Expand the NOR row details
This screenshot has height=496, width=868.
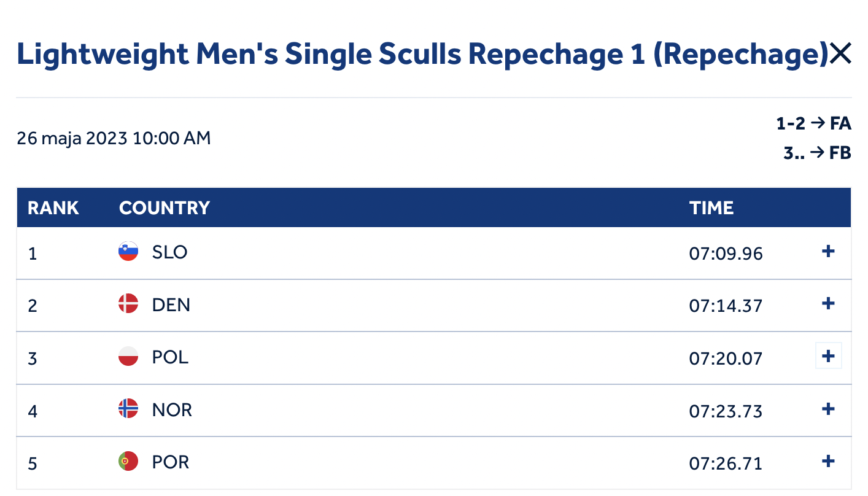828,409
